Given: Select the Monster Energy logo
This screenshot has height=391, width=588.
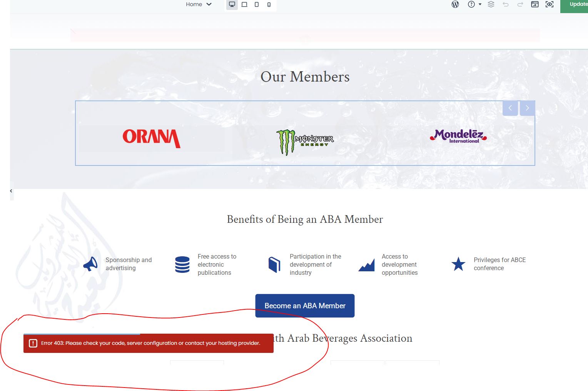Looking at the screenshot, I should click(305, 142).
